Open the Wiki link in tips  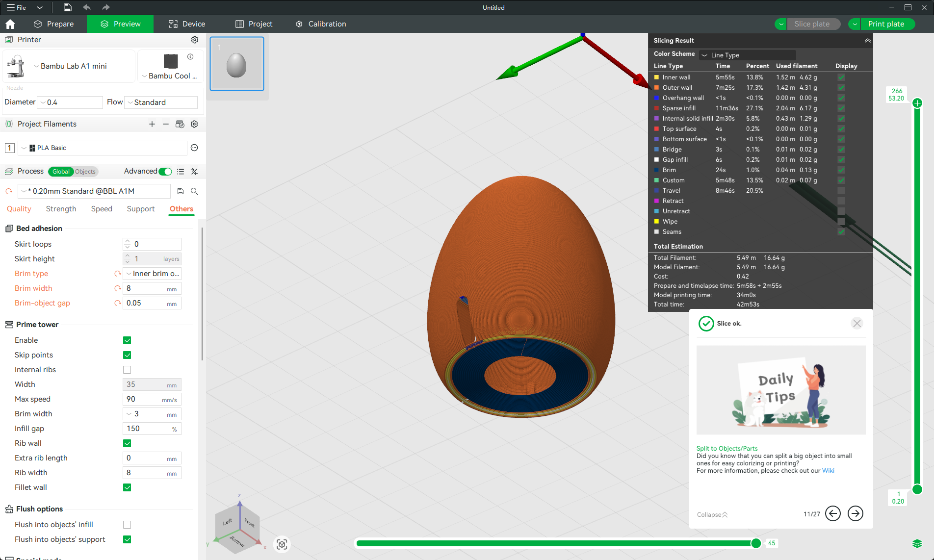[828, 471]
